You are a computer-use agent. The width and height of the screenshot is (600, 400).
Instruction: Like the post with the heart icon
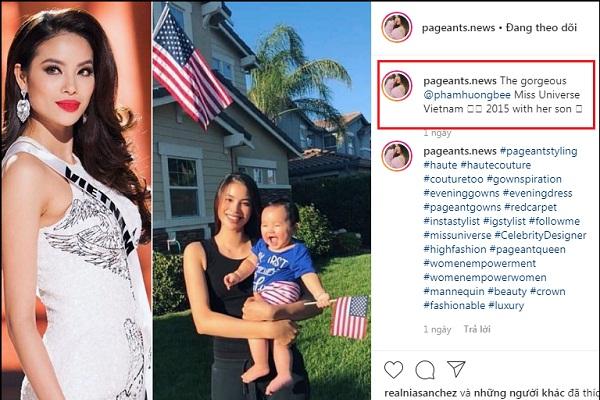click(x=393, y=369)
